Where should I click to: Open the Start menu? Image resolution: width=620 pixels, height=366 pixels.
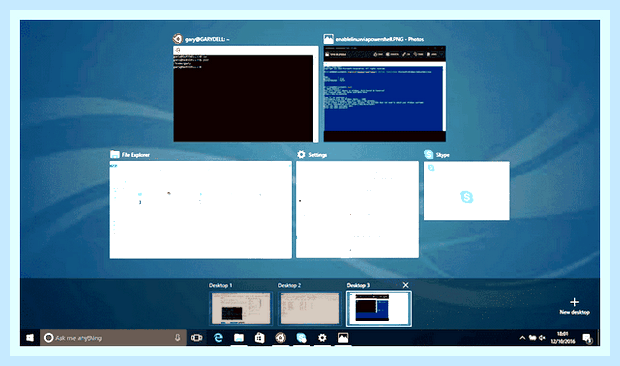coord(30,338)
